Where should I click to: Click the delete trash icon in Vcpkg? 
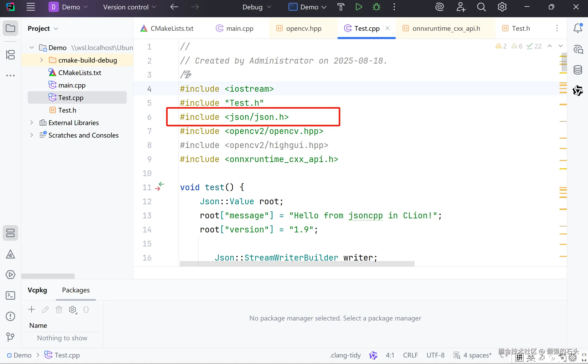tap(59, 310)
